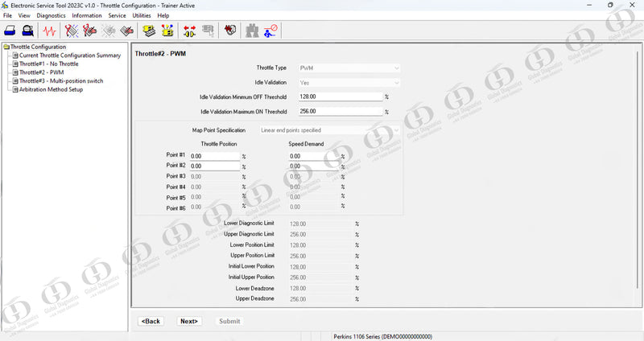Click the application icon in title bar

tap(5, 6)
